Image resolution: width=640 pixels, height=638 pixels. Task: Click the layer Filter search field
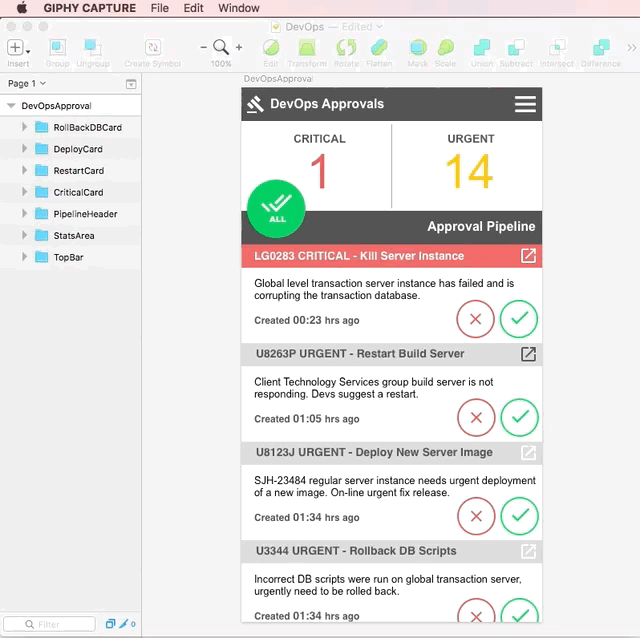[49, 624]
